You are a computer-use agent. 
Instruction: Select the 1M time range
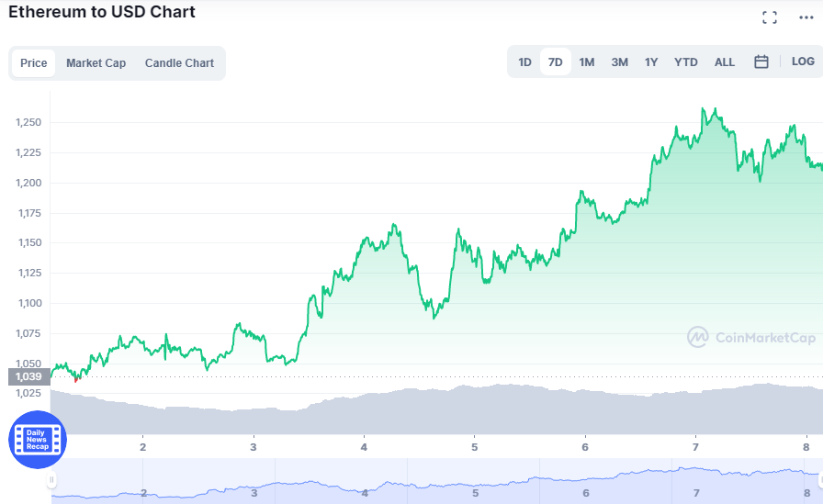point(587,62)
